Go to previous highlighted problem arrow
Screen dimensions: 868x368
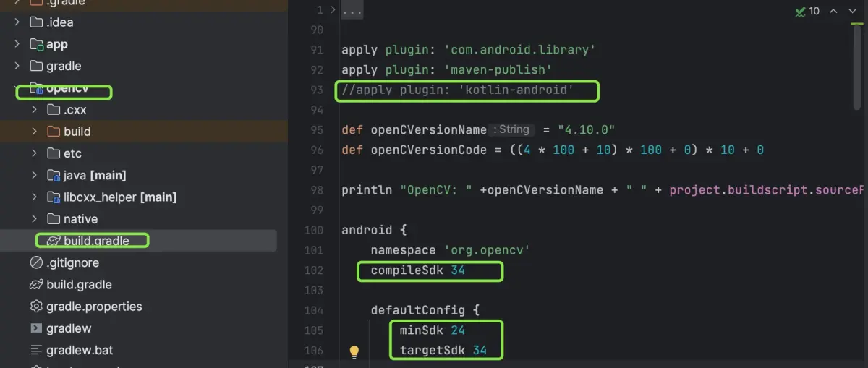(833, 11)
